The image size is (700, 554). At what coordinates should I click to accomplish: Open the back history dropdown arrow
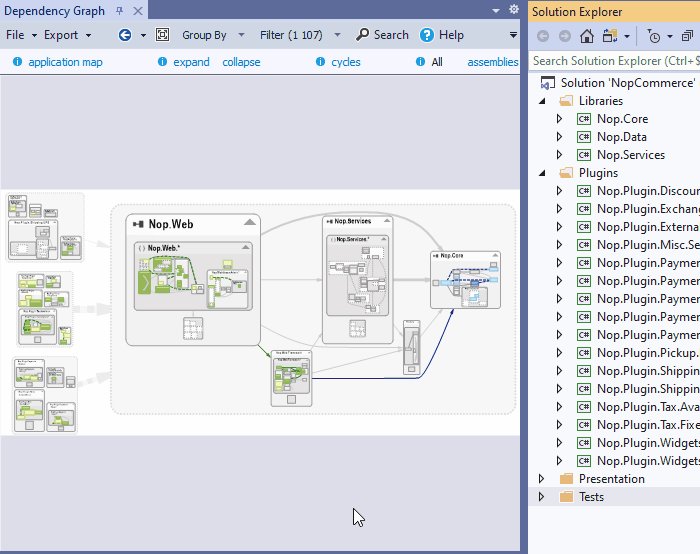pyautogui.click(x=143, y=35)
